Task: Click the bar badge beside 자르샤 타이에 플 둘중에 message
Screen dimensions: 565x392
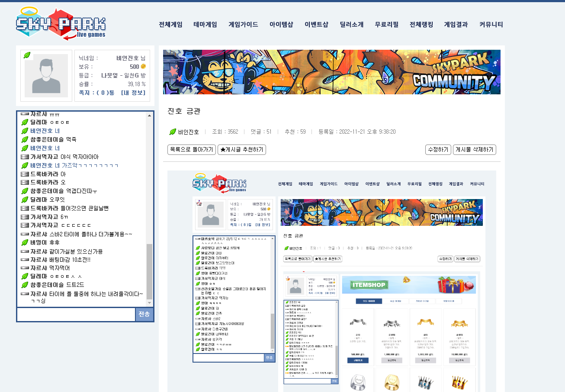Action: tap(25, 294)
